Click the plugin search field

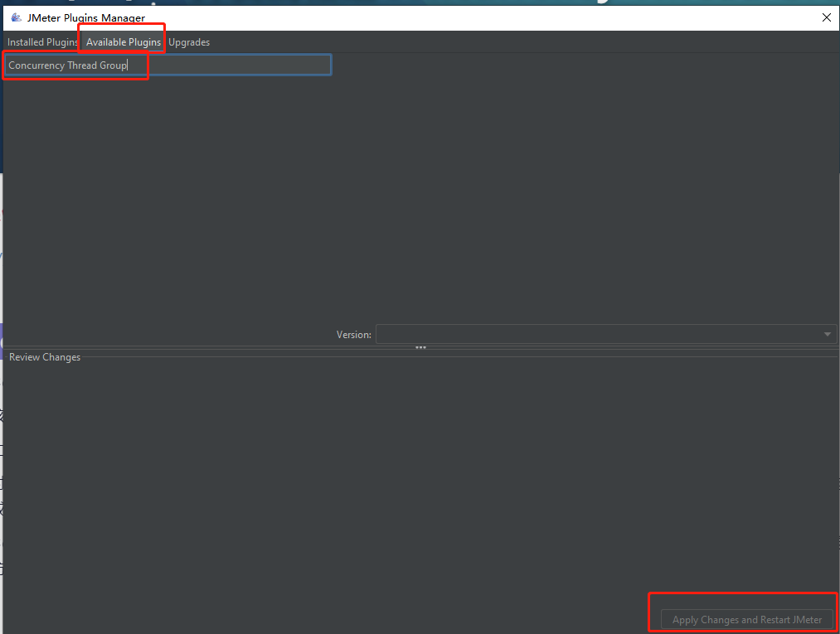pyautogui.click(x=168, y=65)
